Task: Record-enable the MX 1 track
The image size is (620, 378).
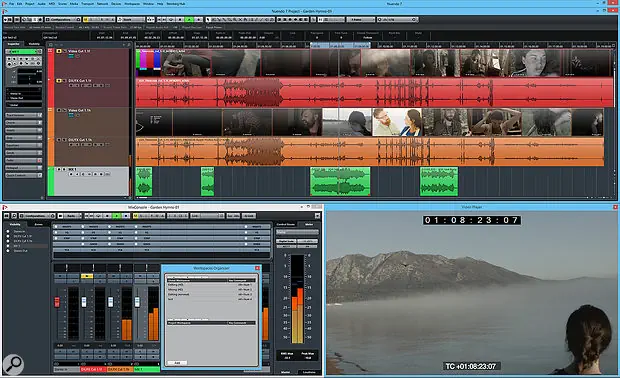Action: 71,174
